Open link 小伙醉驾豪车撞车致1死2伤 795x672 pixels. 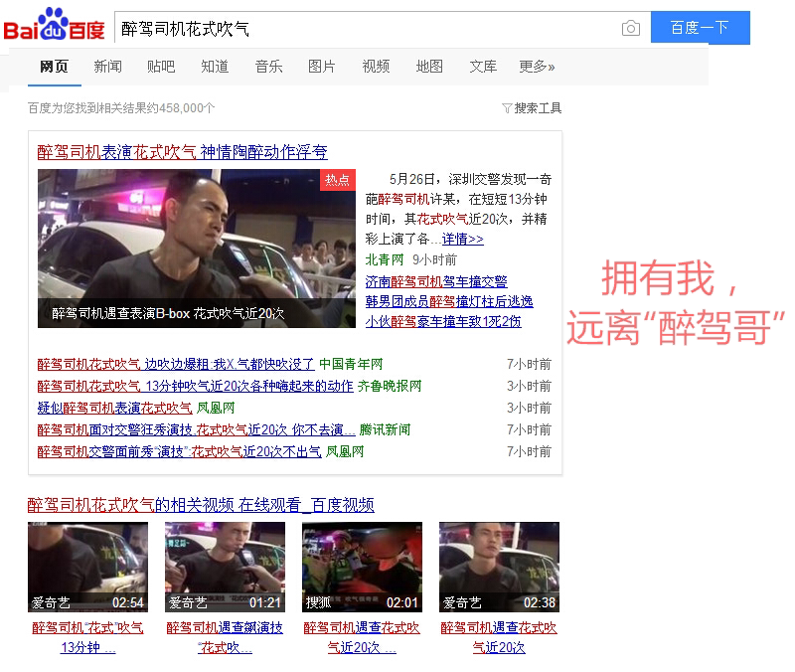pyautogui.click(x=443, y=321)
